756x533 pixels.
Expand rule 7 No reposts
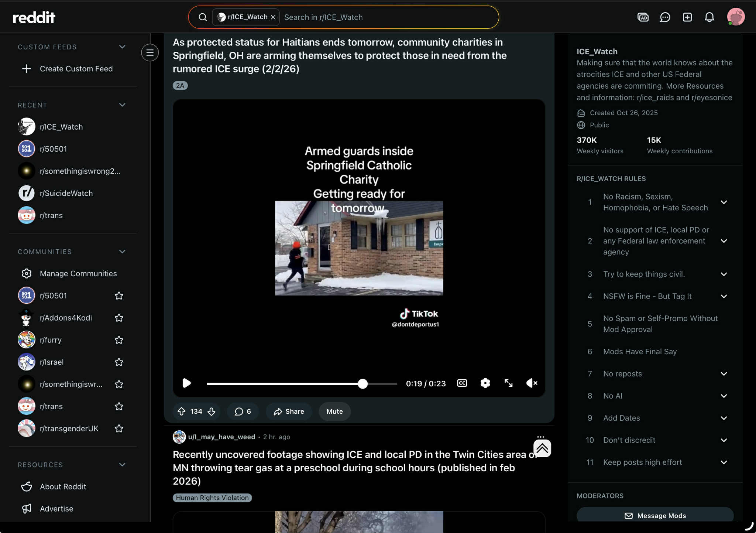tap(724, 374)
